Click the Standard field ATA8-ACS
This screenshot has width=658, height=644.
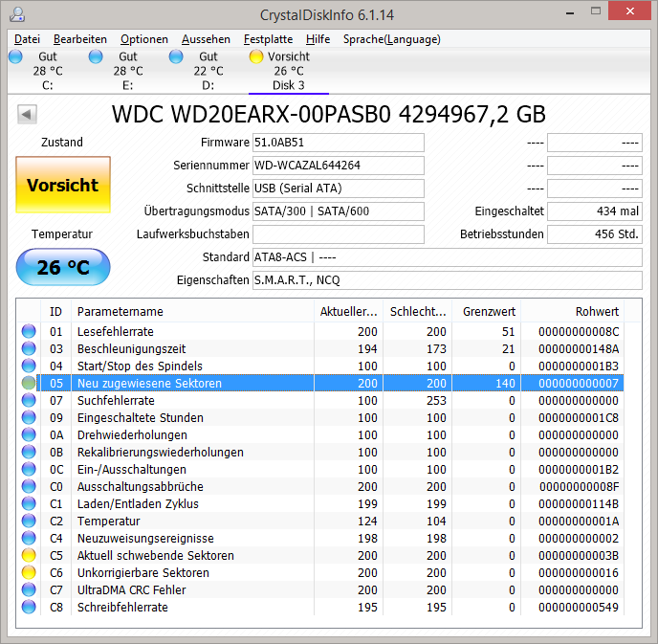(x=448, y=256)
